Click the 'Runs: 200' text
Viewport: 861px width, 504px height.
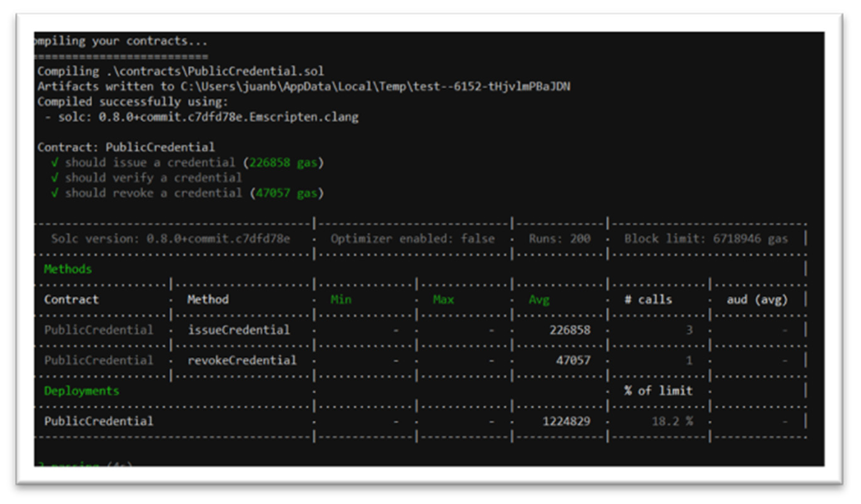559,238
